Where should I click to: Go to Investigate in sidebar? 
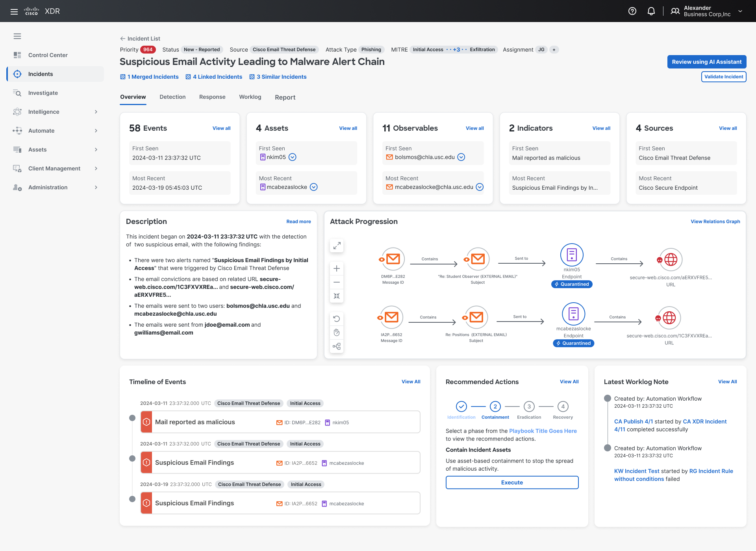tap(55, 93)
